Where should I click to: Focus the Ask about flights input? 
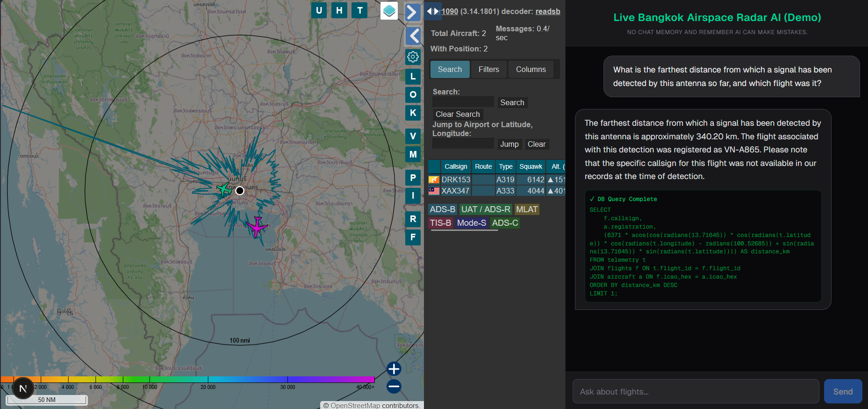pyautogui.click(x=695, y=391)
